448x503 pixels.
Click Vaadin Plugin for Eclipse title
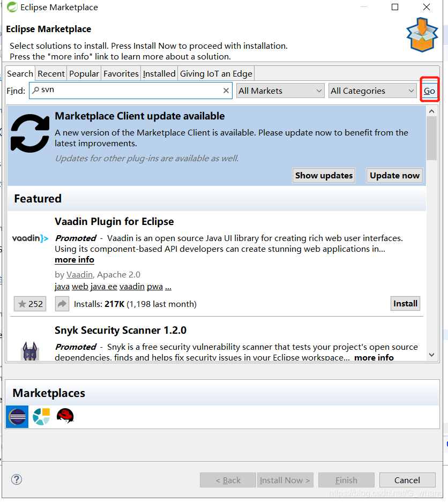pyautogui.click(x=114, y=221)
